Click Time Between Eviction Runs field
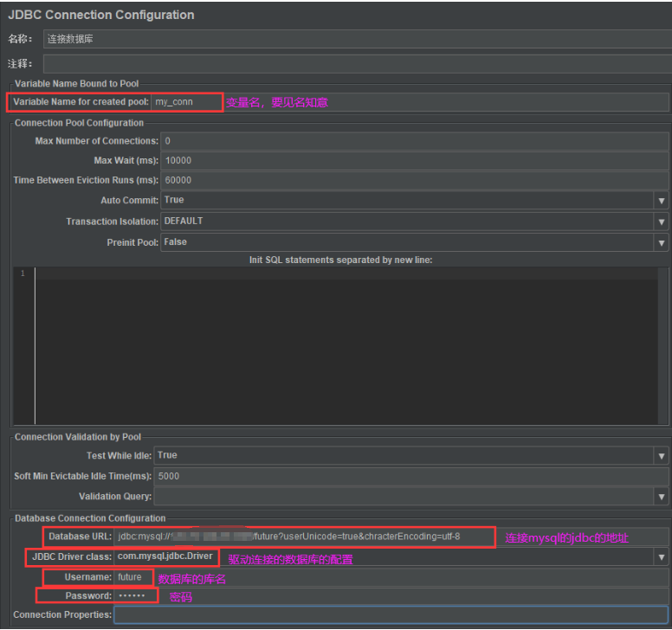 pos(414,181)
